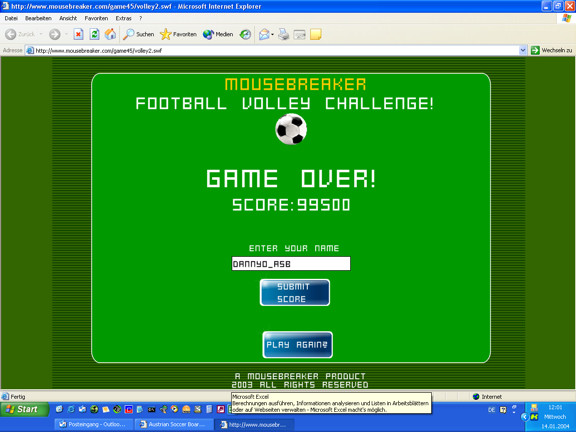
Task: Click the Enter Your Name text field
Action: tap(291, 263)
